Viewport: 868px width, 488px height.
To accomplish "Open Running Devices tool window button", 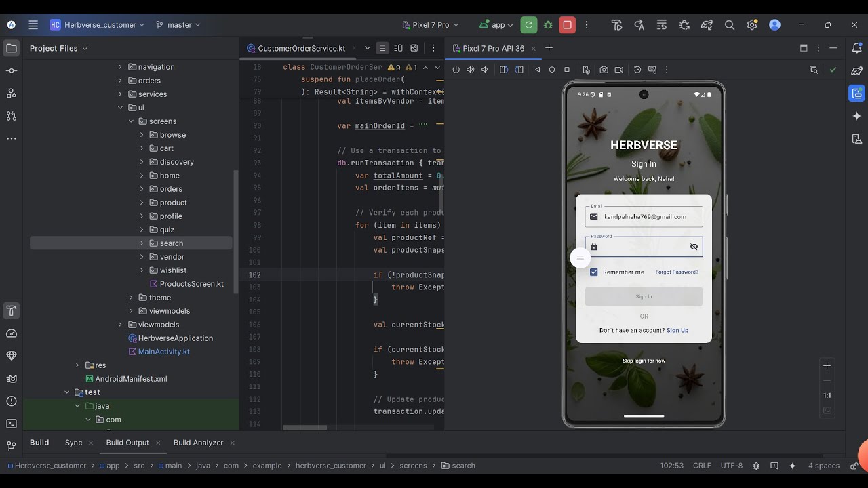I will point(857,94).
